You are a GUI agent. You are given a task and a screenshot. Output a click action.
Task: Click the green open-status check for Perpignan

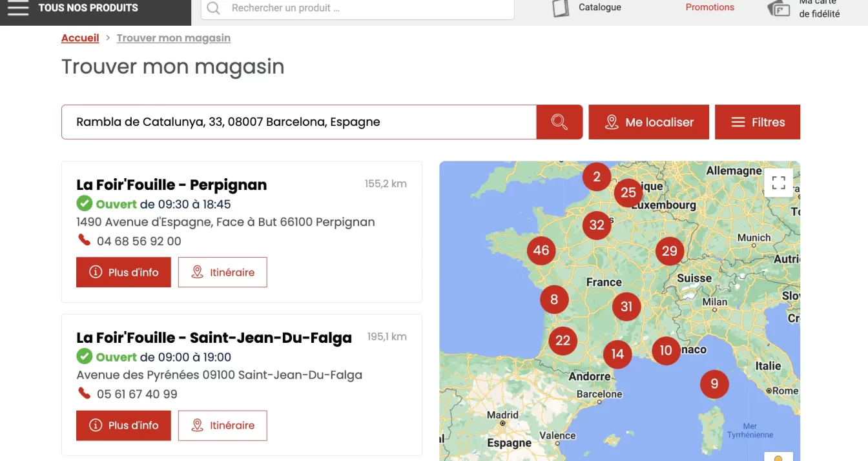(x=84, y=204)
